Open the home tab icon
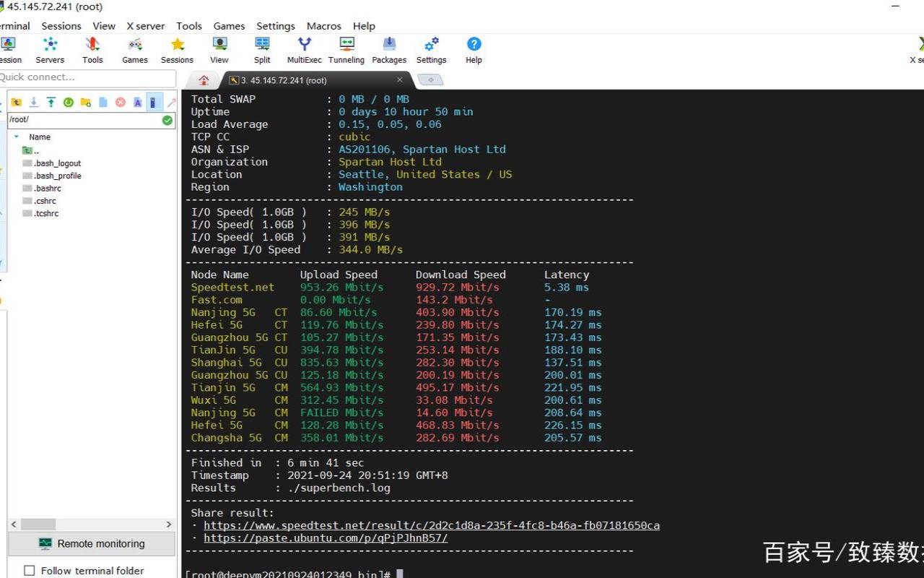The image size is (924, 578). click(204, 80)
